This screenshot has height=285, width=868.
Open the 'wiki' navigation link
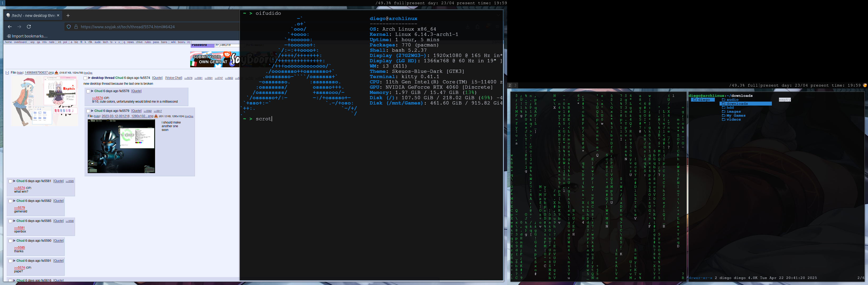click(173, 42)
